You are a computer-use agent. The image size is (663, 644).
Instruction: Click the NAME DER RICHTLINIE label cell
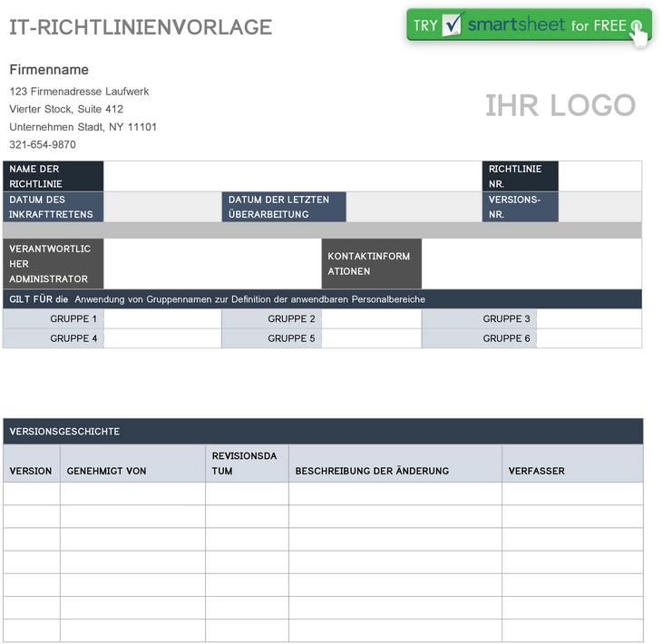tap(54, 176)
